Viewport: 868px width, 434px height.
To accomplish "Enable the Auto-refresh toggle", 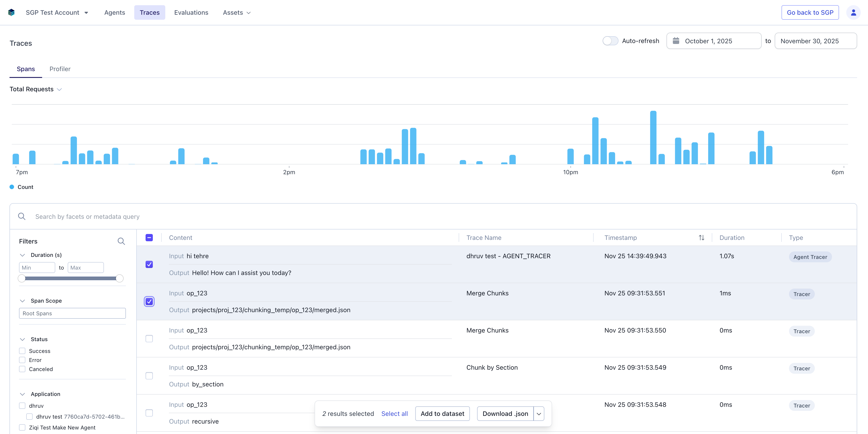I will 610,41.
